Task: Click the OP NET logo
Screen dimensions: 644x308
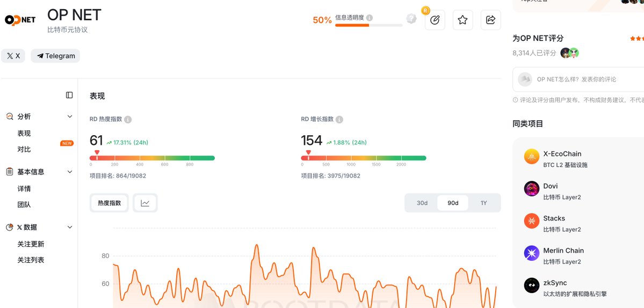Action: click(x=20, y=20)
